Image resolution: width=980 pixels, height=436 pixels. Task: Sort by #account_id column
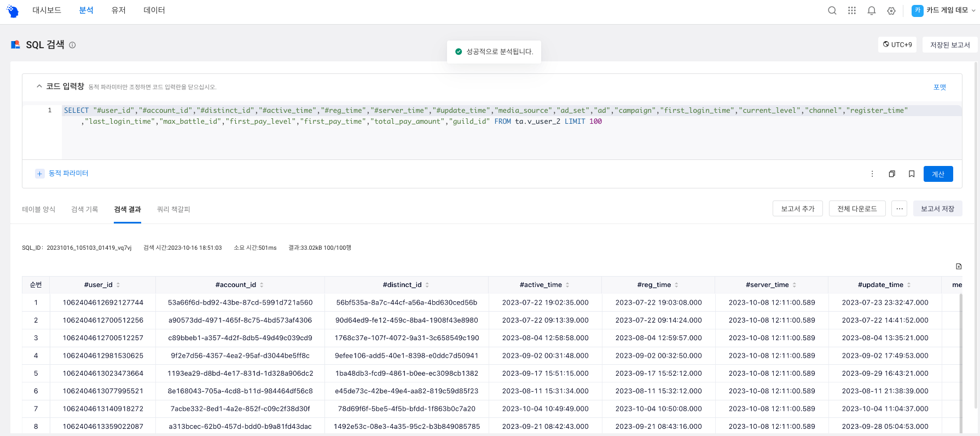pyautogui.click(x=262, y=285)
